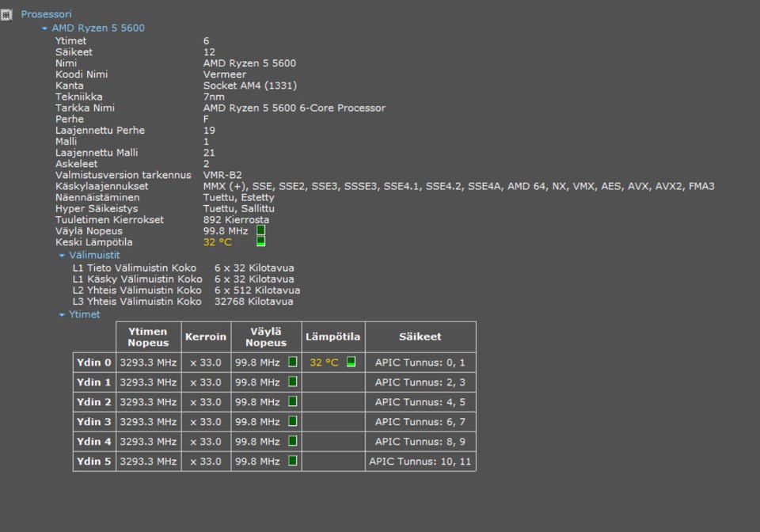Select the Prosessori heading
Screen dimensions: 760x532
pyautogui.click(x=46, y=14)
